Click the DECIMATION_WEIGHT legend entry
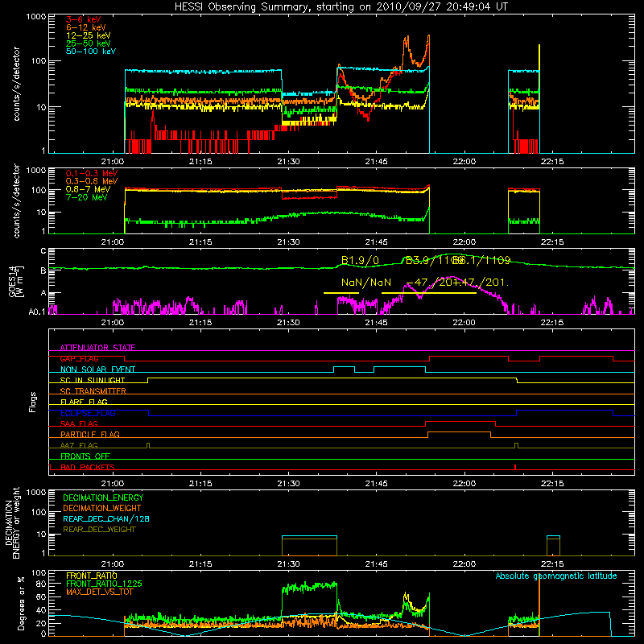The height and width of the screenshot is (644, 644). (x=102, y=508)
